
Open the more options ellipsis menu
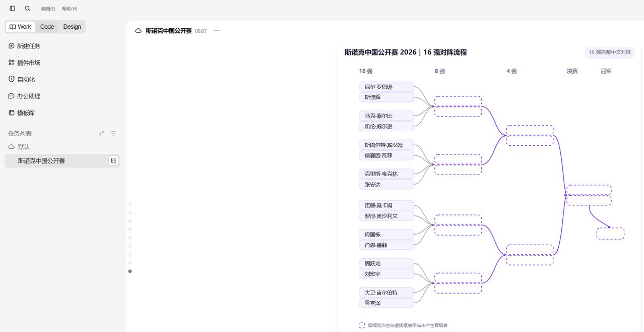pos(217,31)
